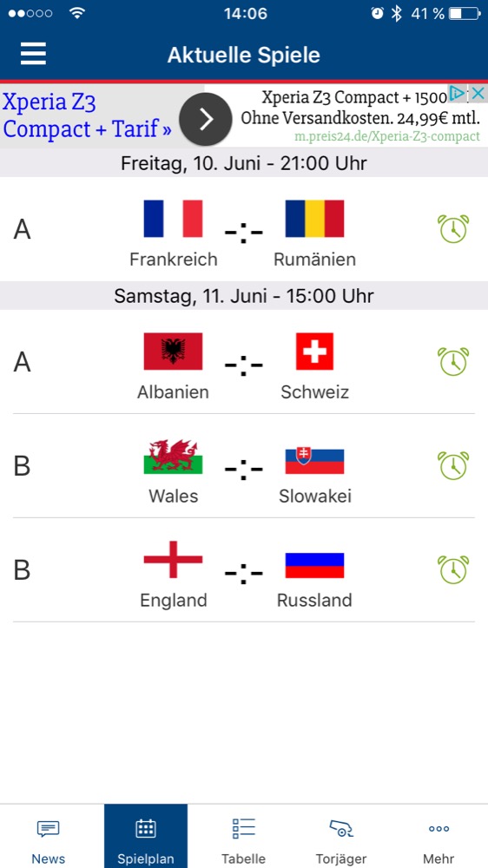
Task: Tap the Wales dragon flag
Action: 173,457
